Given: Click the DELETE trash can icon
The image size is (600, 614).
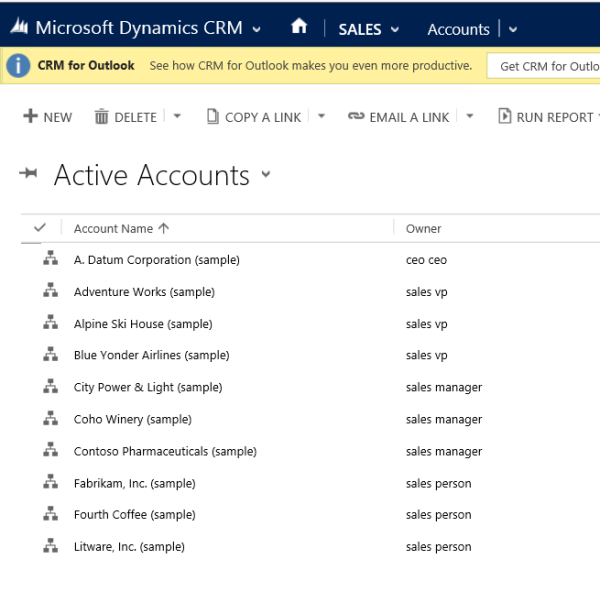Looking at the screenshot, I should [101, 116].
